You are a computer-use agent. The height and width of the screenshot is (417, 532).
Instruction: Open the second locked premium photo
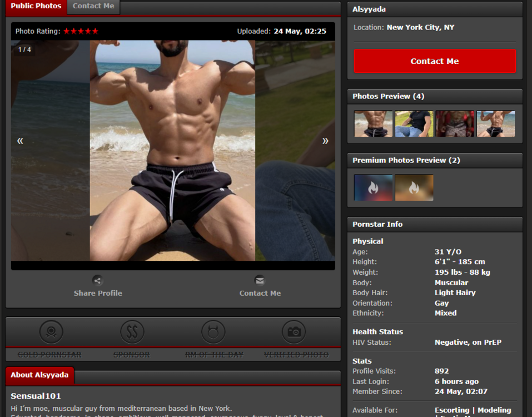[414, 188]
